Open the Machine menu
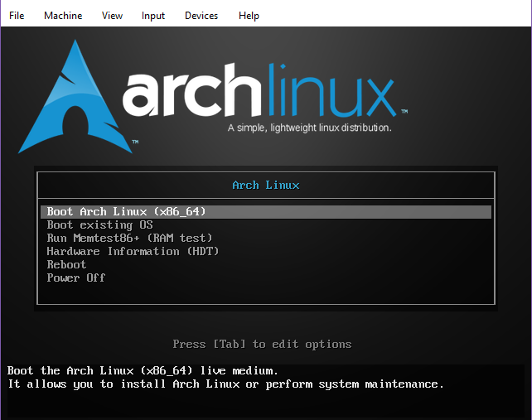This screenshot has height=420, width=532. coord(63,16)
